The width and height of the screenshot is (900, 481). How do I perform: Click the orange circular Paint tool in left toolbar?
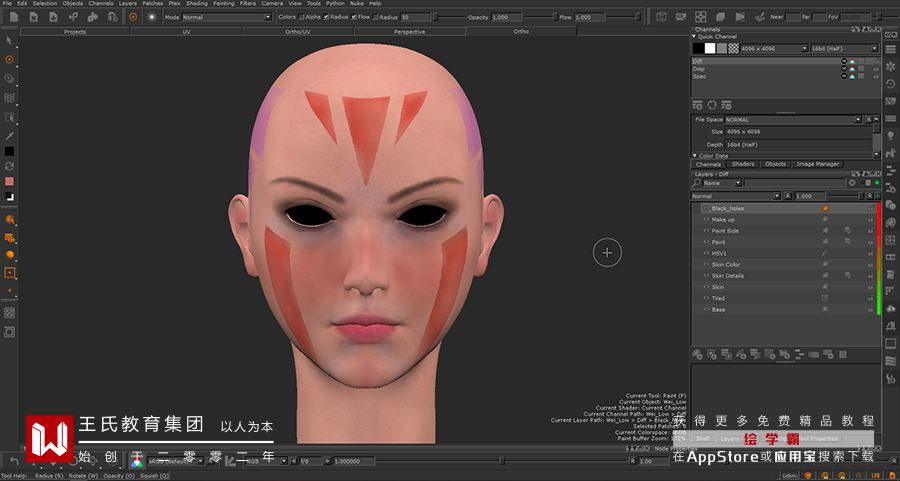[9, 60]
